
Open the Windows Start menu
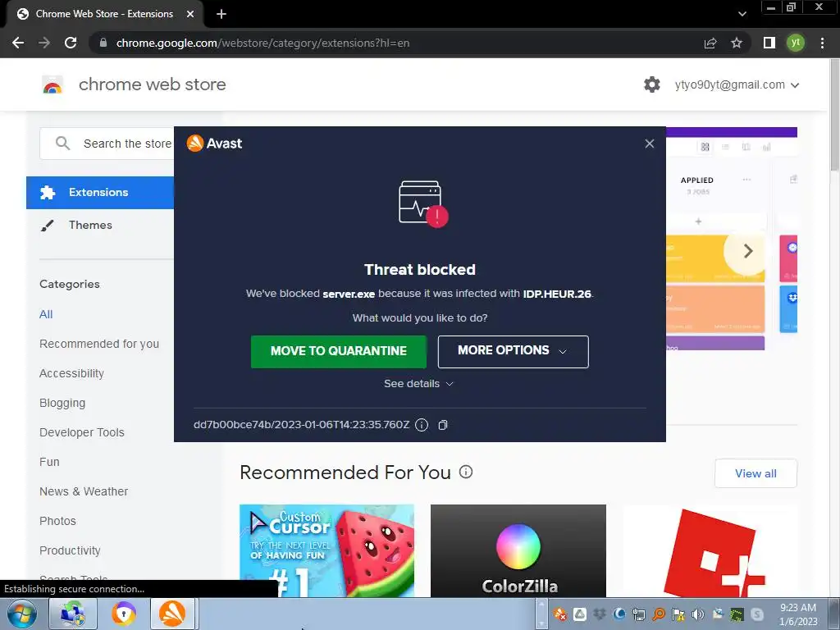(21, 614)
